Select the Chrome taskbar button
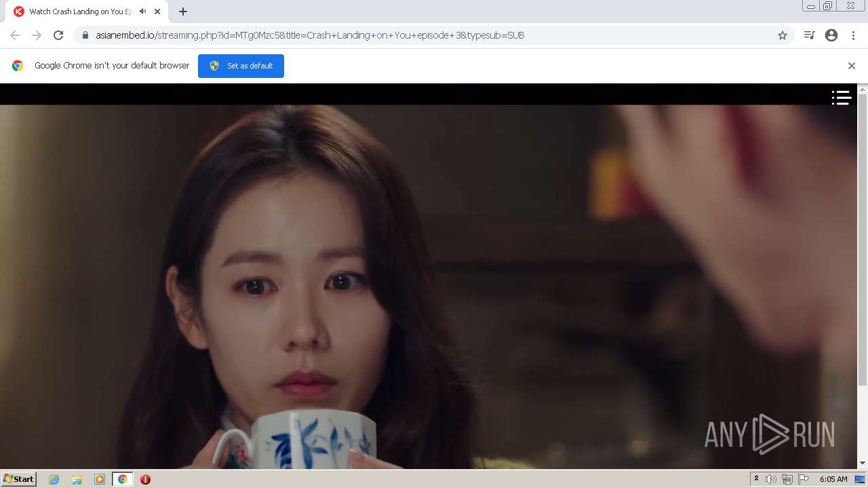Screen dimensions: 868x488 click(122, 479)
